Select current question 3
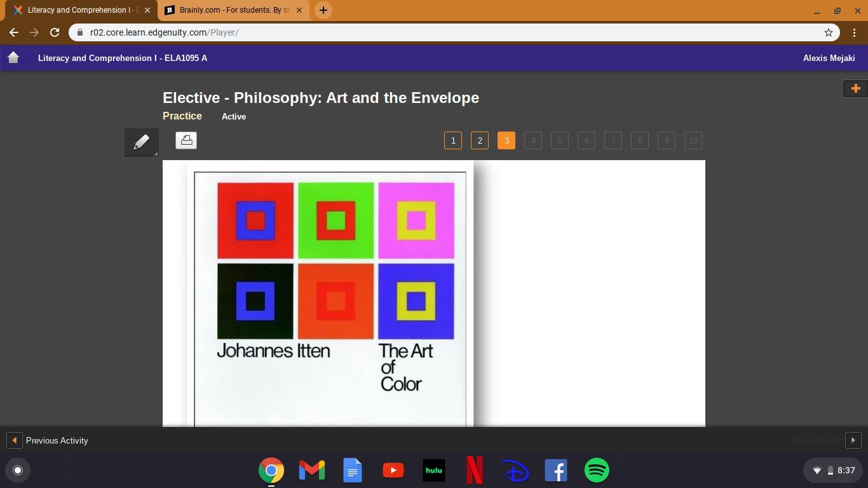The height and width of the screenshot is (488, 868). pos(506,140)
